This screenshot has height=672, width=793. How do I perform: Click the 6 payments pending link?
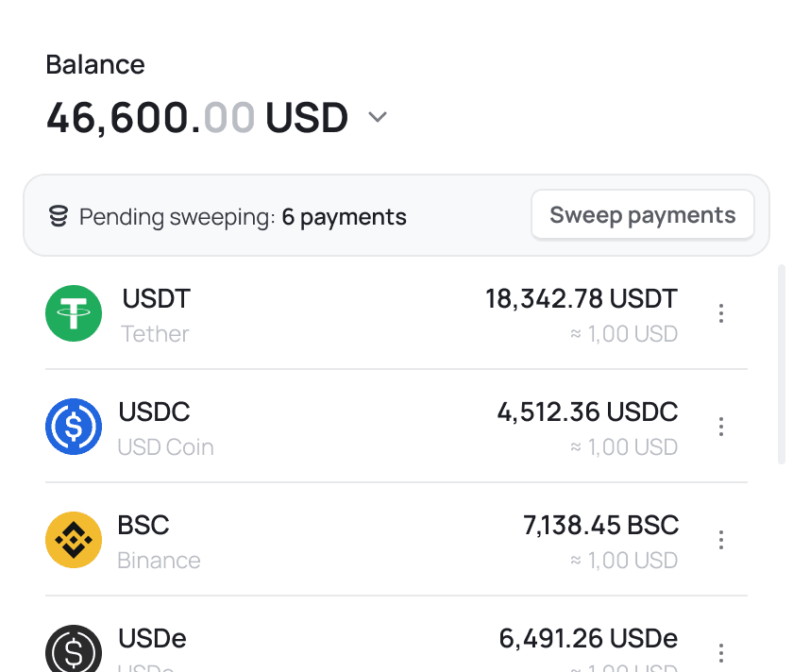pyautogui.click(x=344, y=216)
